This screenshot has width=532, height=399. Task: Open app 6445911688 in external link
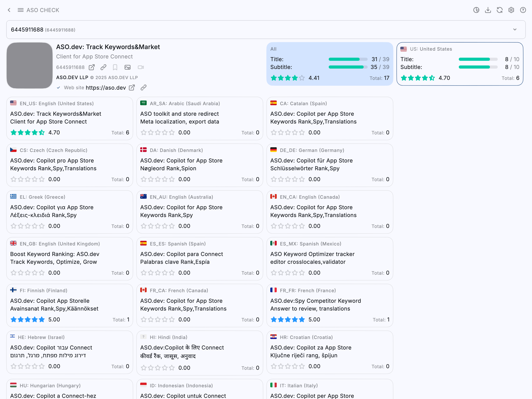pyautogui.click(x=92, y=67)
